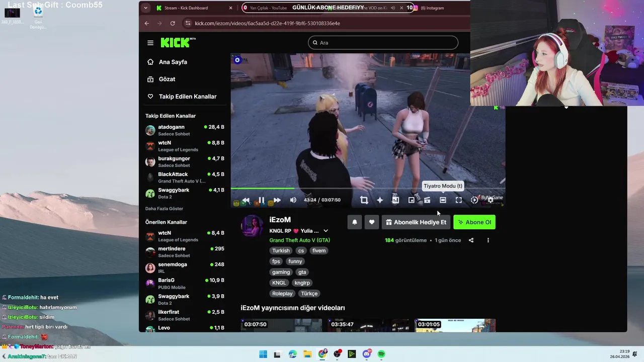Share the video via share icon
Image resolution: width=644 pixels, height=362 pixels.
(x=471, y=240)
